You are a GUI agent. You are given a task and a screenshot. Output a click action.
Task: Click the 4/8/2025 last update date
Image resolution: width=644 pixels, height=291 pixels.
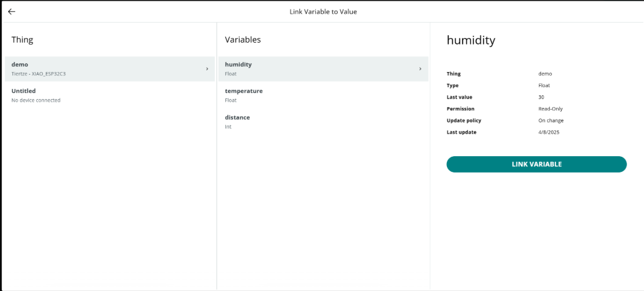[549, 132]
